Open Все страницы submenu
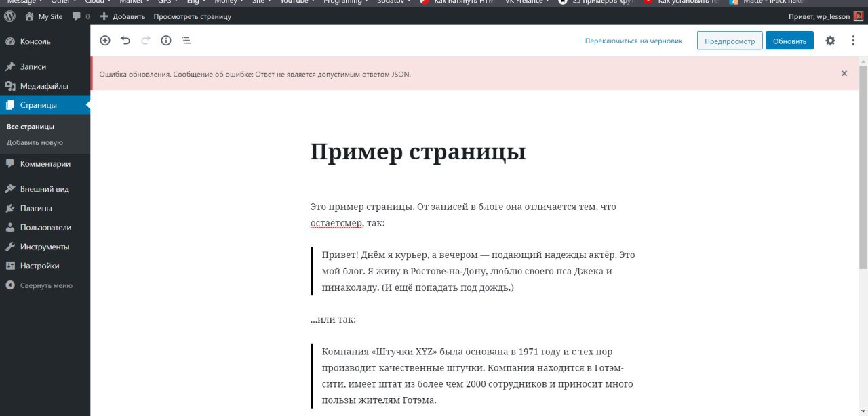868x416 pixels. 31,127
